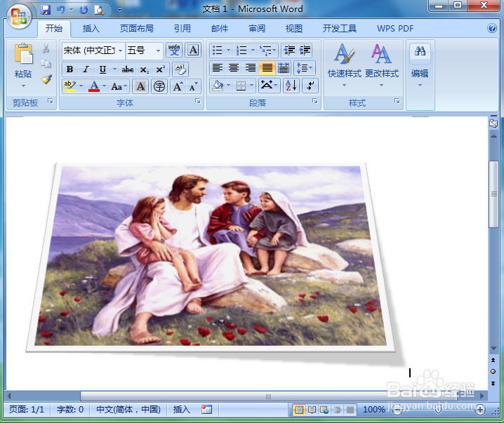Screen dimensions: 504x423
Task: Open print preview from quick access
Action: tap(99, 11)
